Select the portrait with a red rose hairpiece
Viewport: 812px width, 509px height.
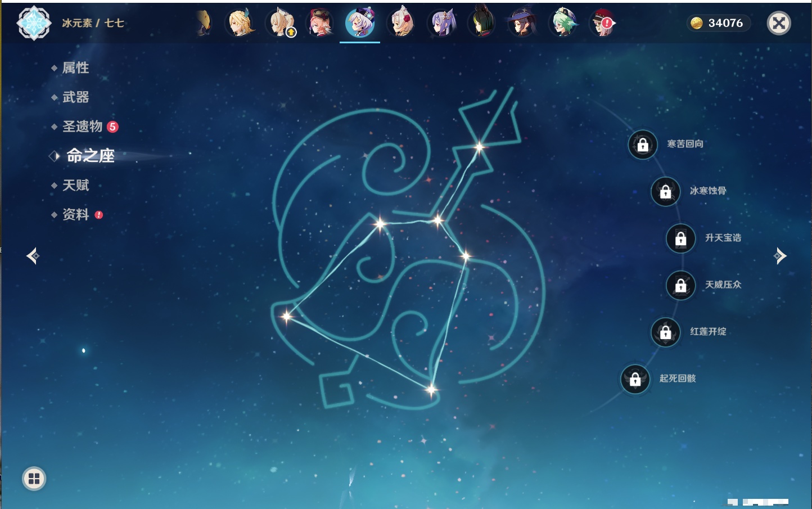coord(401,23)
